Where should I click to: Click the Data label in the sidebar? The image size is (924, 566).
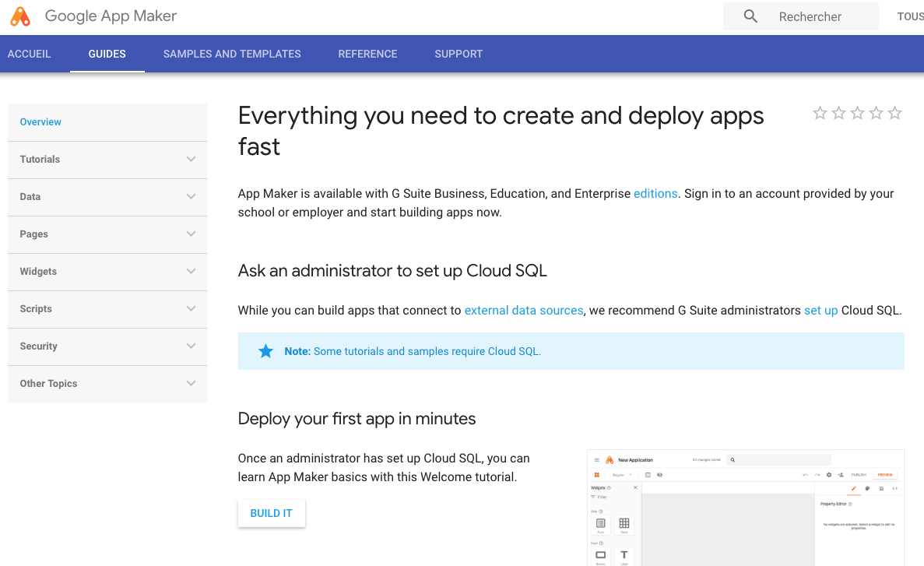[30, 196]
